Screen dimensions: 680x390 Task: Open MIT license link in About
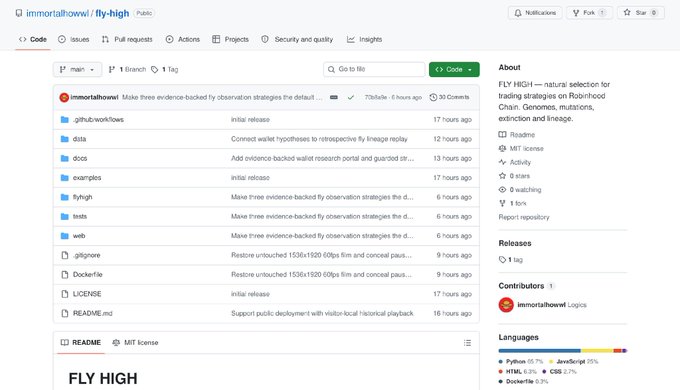tap(521, 149)
